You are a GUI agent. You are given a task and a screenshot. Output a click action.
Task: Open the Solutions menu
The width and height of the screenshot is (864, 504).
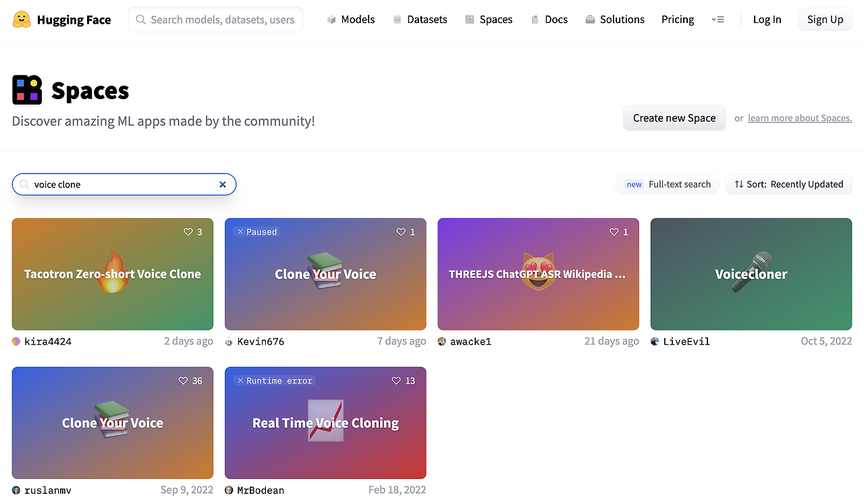tap(614, 20)
